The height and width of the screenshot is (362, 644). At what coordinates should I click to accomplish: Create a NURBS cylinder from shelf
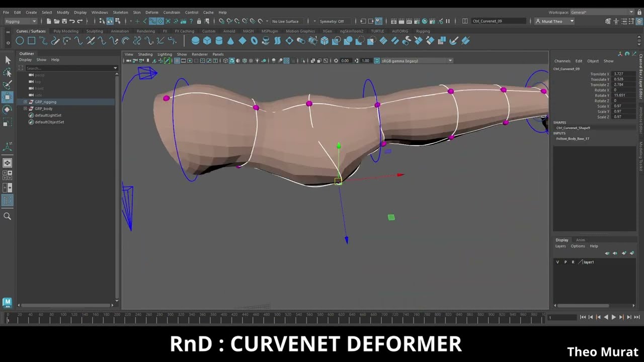point(219,41)
